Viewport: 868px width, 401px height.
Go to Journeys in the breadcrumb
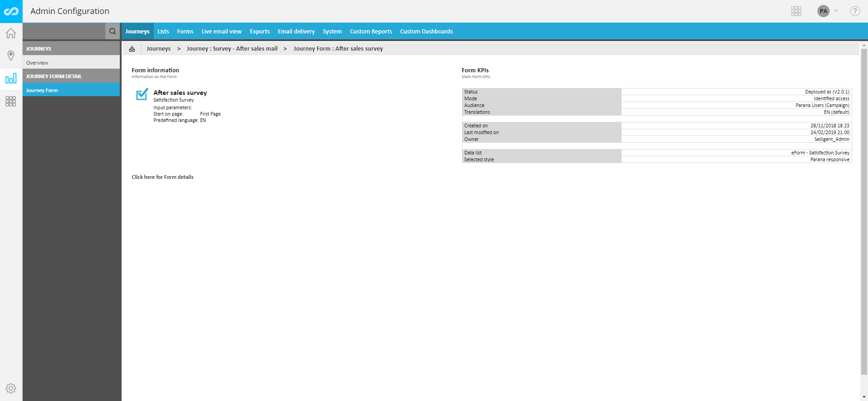159,49
